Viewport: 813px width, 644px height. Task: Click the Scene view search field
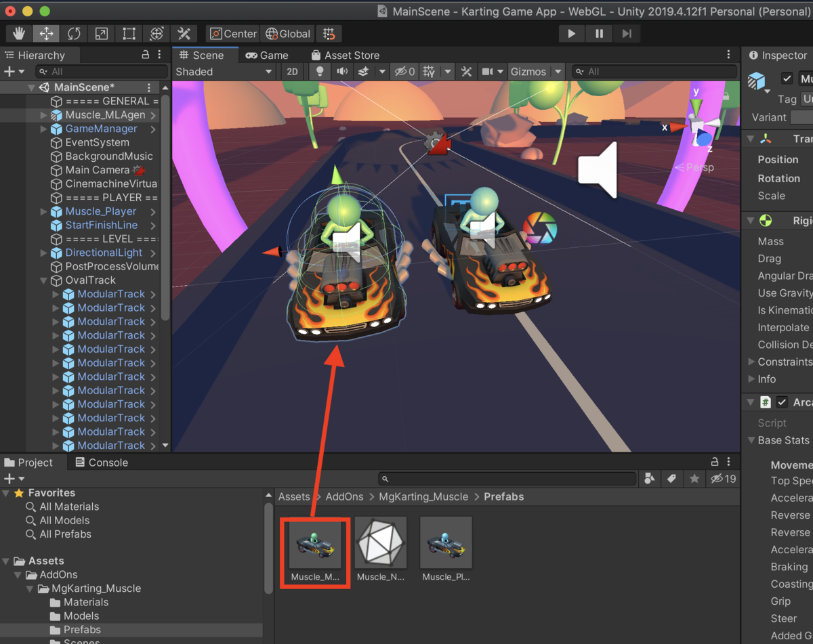654,72
